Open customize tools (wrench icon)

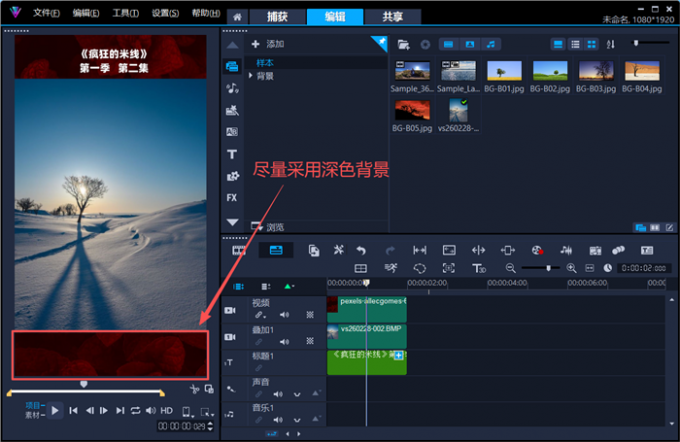coord(339,250)
